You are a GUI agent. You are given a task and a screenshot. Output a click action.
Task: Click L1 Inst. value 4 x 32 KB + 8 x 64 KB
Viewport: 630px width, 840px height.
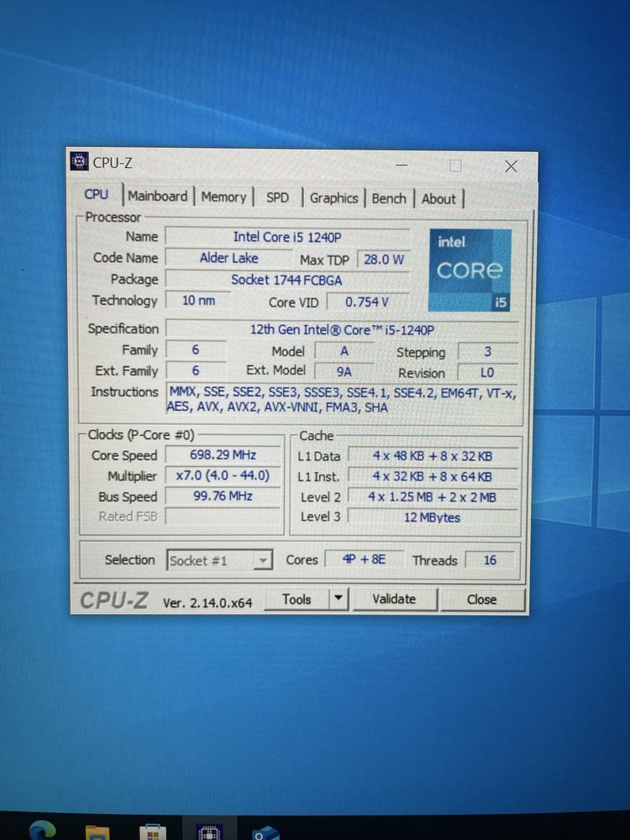[433, 477]
